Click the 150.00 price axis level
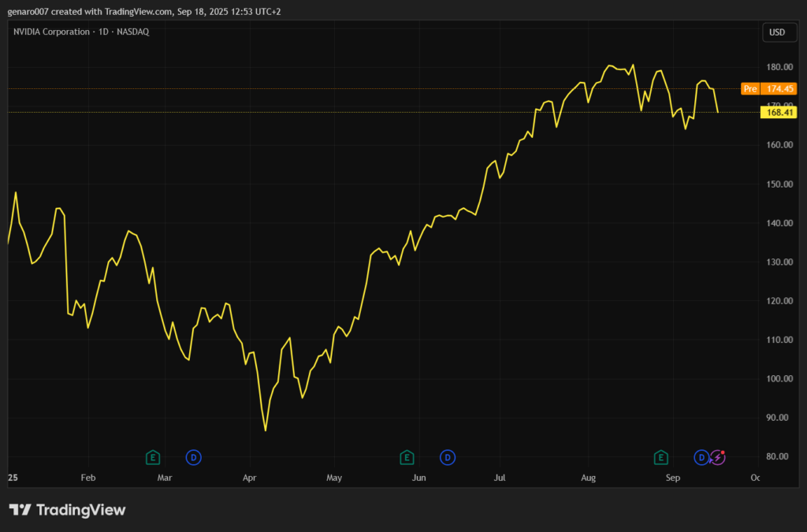The width and height of the screenshot is (807, 532). click(776, 184)
